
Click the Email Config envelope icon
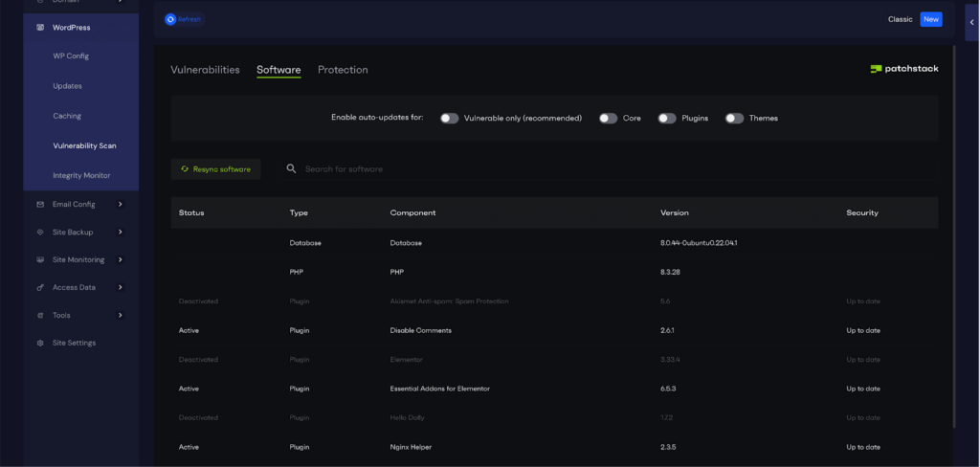click(40, 204)
